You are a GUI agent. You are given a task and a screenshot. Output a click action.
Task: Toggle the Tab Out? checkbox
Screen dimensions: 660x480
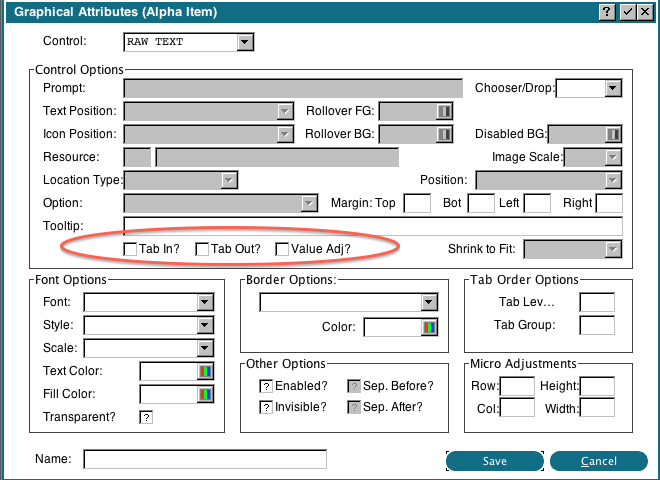(202, 249)
